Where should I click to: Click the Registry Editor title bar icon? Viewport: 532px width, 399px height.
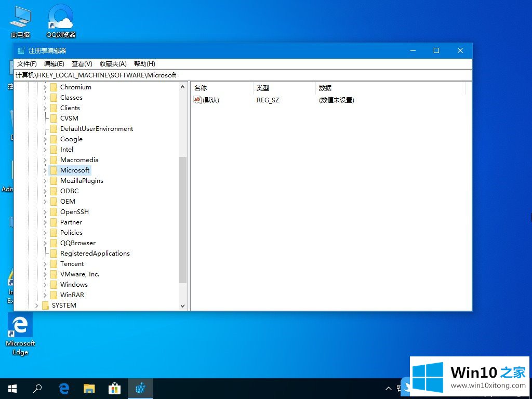[21, 51]
